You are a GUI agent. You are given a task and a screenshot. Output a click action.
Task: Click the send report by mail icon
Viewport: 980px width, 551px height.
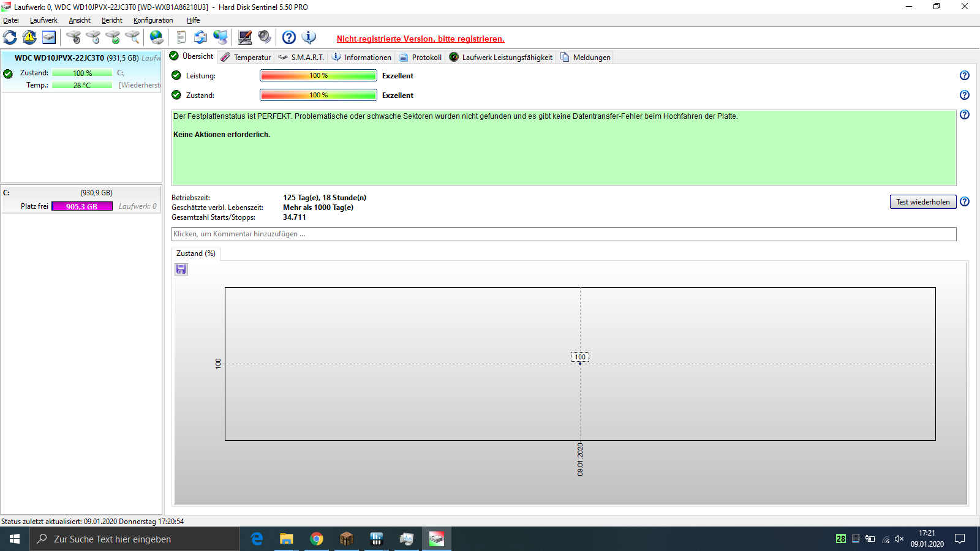click(x=200, y=37)
